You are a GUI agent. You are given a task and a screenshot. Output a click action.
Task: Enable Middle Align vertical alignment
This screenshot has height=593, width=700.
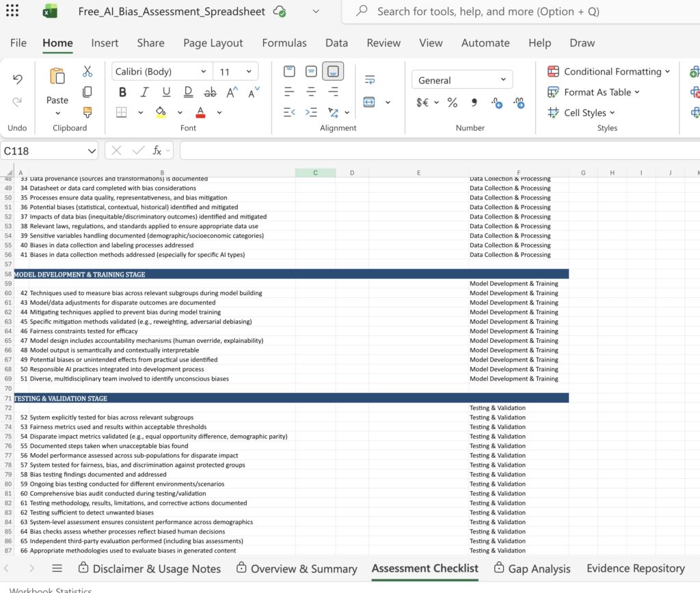point(311,71)
